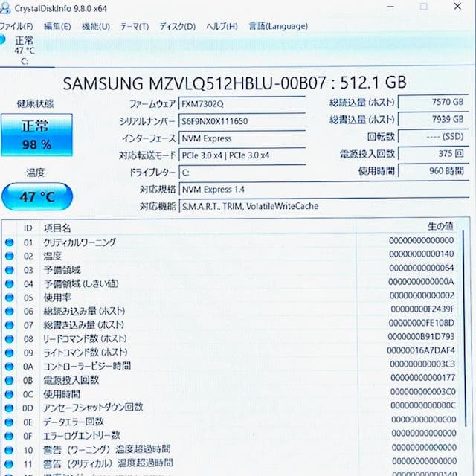Click the total host reads value 7570 GB
Image resolution: width=476 pixels, height=476 pixels.
point(433,102)
